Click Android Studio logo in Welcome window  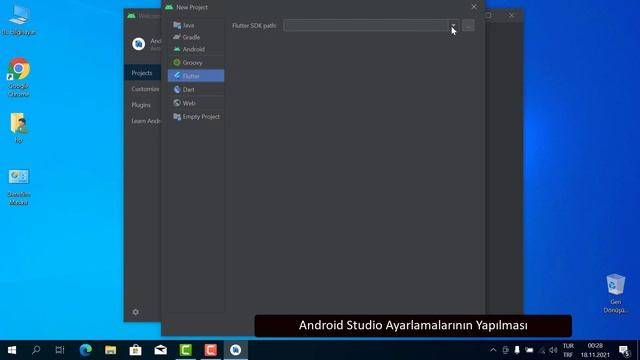click(x=139, y=44)
